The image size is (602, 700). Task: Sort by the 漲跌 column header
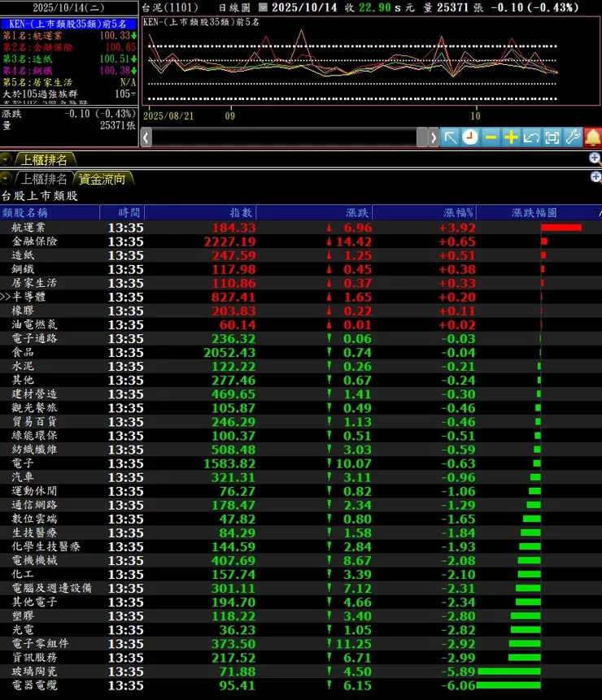[x=314, y=212]
